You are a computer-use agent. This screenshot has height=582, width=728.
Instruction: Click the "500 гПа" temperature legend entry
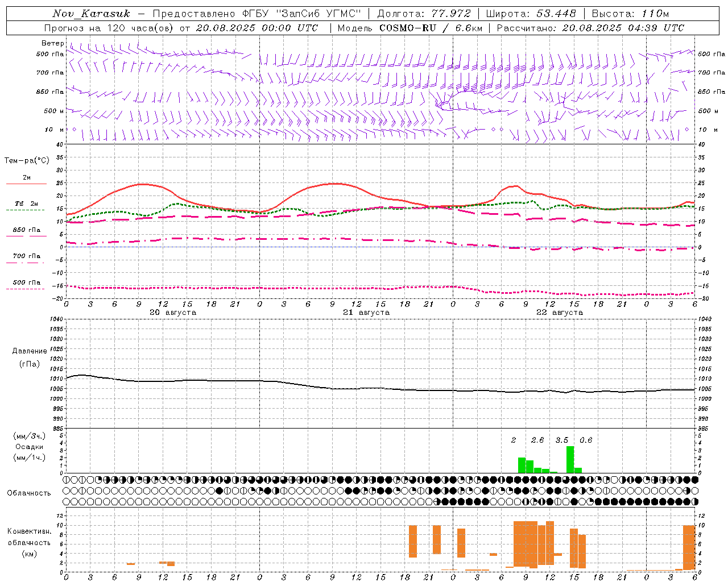[27, 282]
